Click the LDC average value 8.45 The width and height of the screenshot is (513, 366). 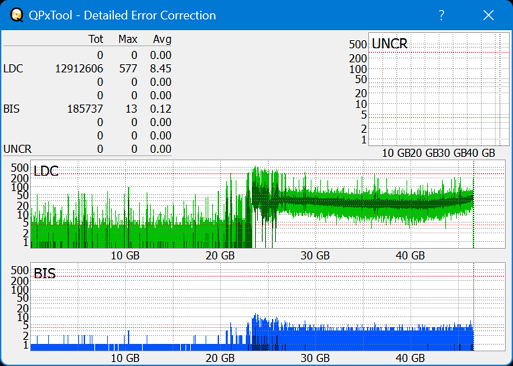tap(160, 69)
